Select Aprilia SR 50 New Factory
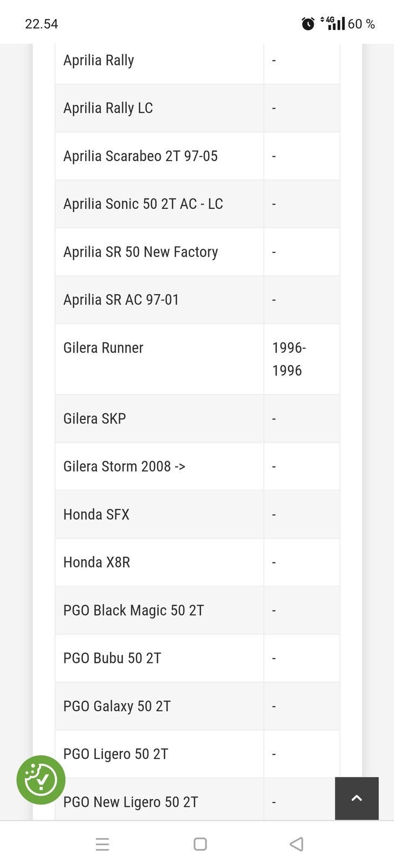 tap(140, 252)
